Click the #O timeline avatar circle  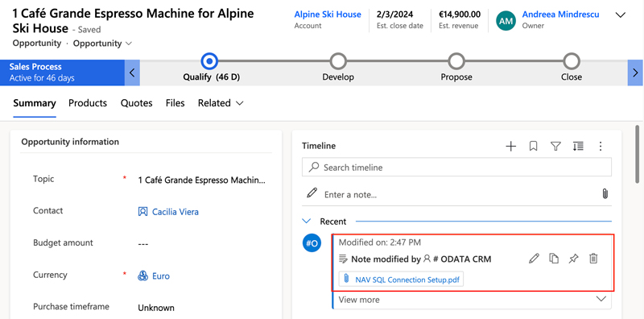coord(312,243)
